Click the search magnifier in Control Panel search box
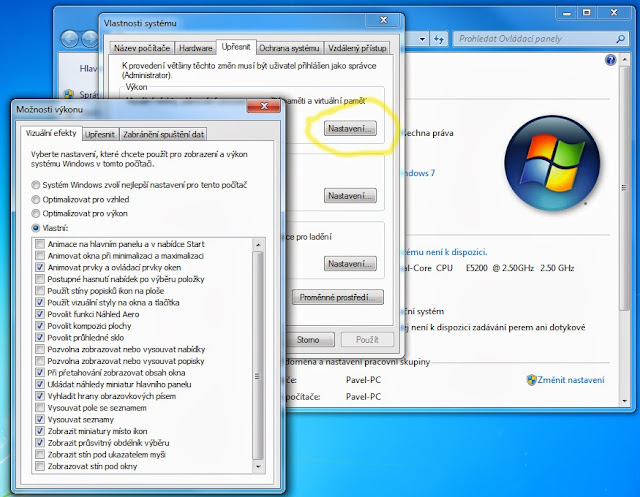Image resolution: width=640 pixels, height=497 pixels. click(x=620, y=39)
